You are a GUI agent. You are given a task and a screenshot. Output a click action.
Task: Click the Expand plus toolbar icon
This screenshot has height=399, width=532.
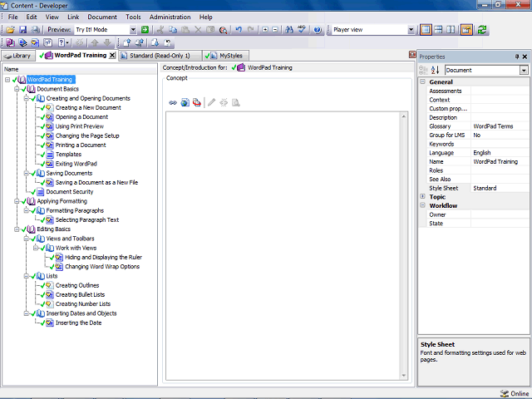(265, 30)
